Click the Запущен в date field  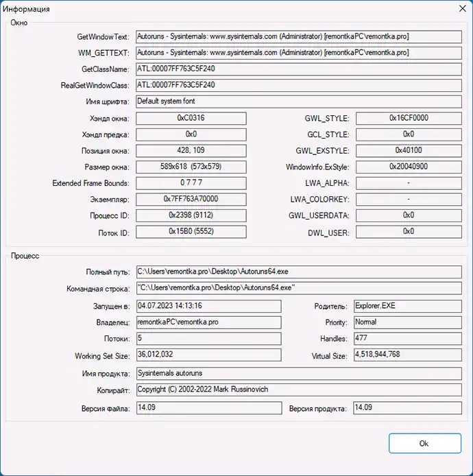[209, 306]
